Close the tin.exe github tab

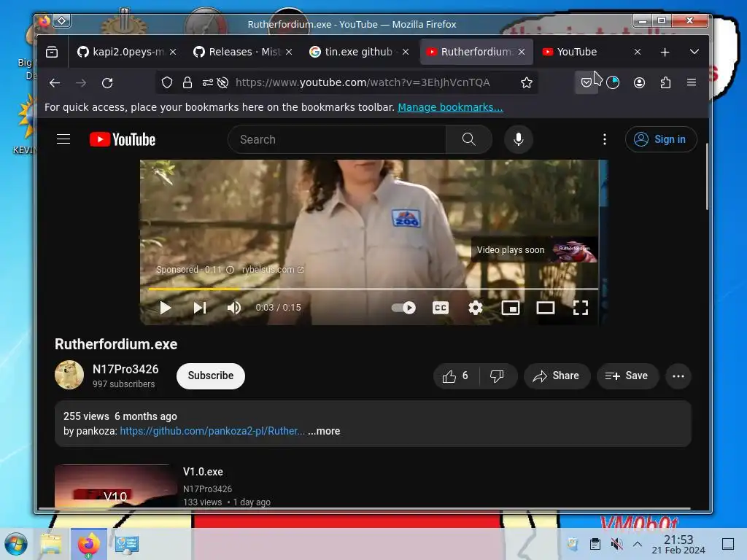[406, 52]
